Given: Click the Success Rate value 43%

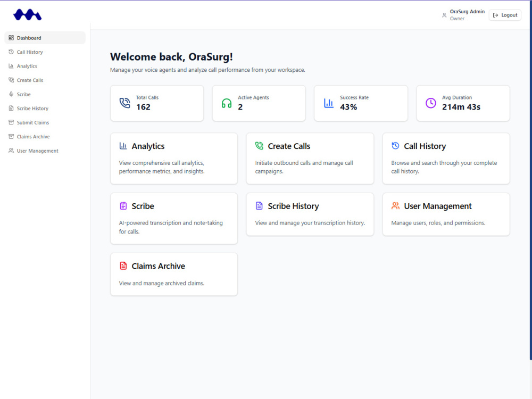Looking at the screenshot, I should [x=348, y=107].
